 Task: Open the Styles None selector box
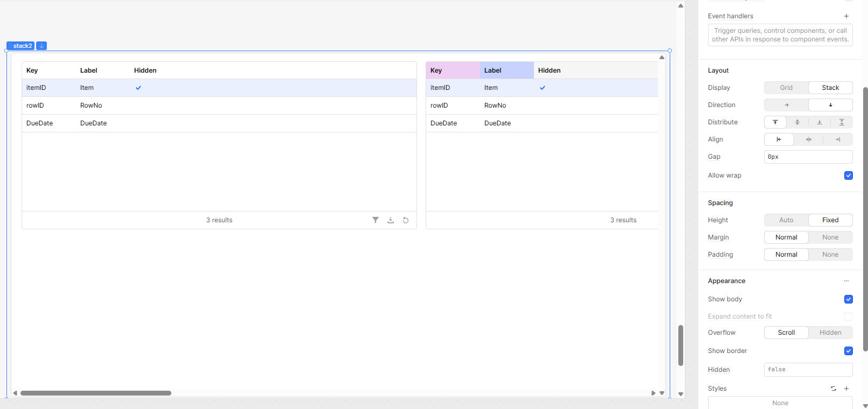780,403
